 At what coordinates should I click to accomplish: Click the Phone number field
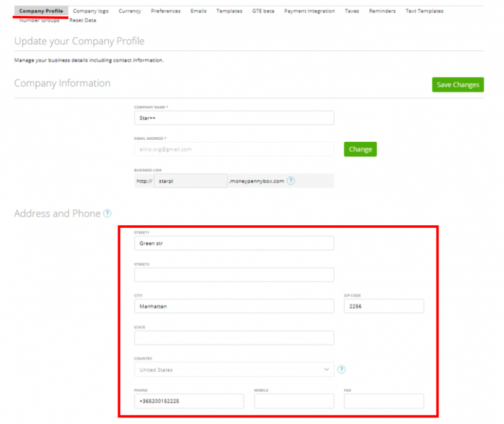189,401
